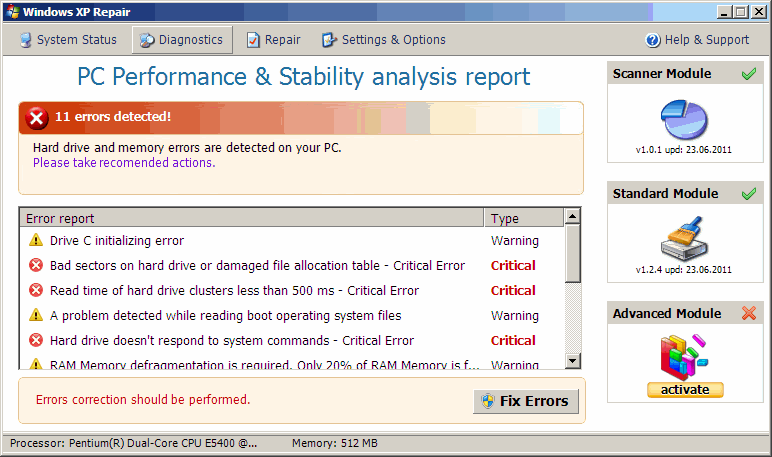This screenshot has height=457, width=772.
Task: Select 'Bad sectors on hard drive' row text
Action: (257, 266)
